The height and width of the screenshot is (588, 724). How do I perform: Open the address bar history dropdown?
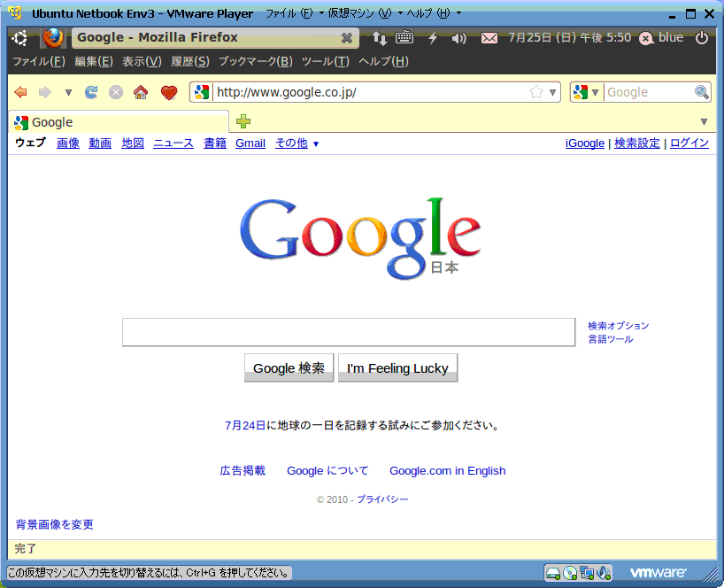552,92
